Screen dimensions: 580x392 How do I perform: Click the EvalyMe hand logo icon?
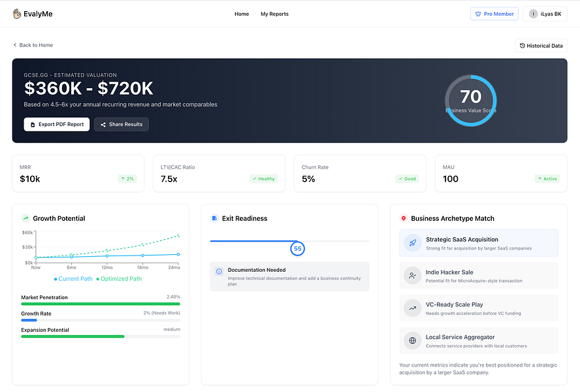[17, 14]
